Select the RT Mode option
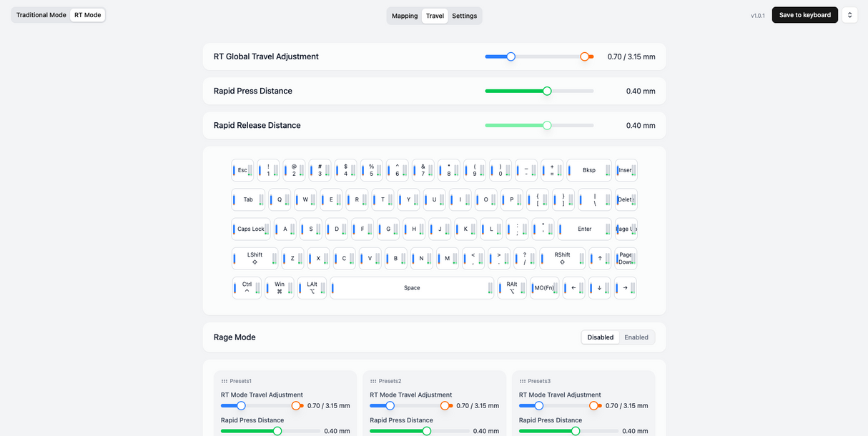Screen dimensions: 868x436 (x=88, y=15)
